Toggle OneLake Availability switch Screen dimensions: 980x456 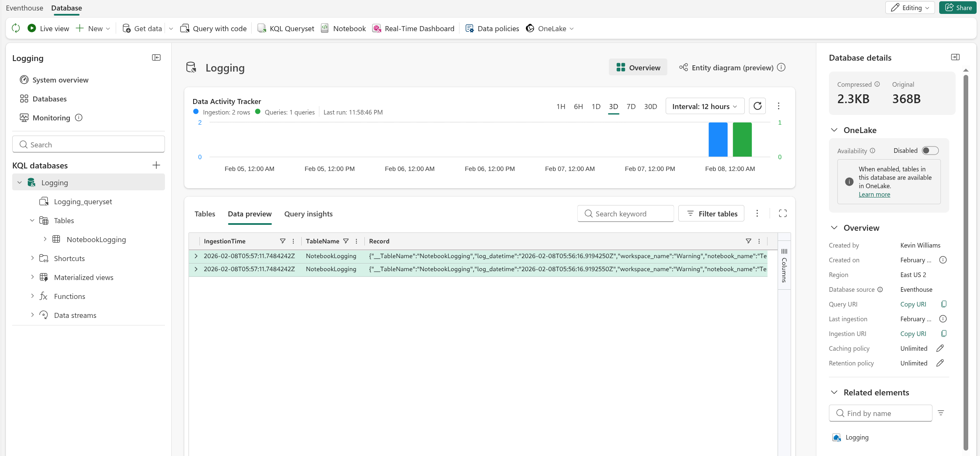click(930, 151)
